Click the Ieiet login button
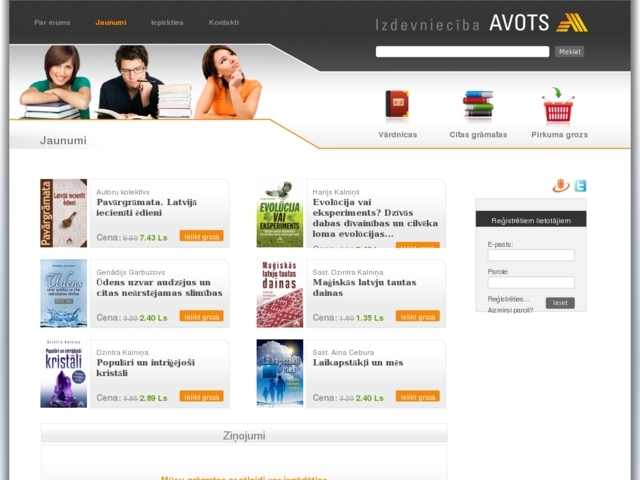The image size is (640, 480). tap(560, 303)
